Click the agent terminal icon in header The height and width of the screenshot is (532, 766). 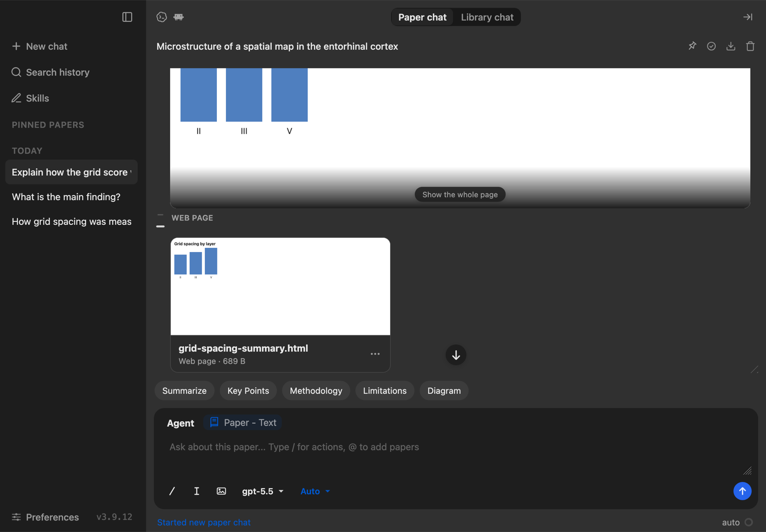point(162,17)
